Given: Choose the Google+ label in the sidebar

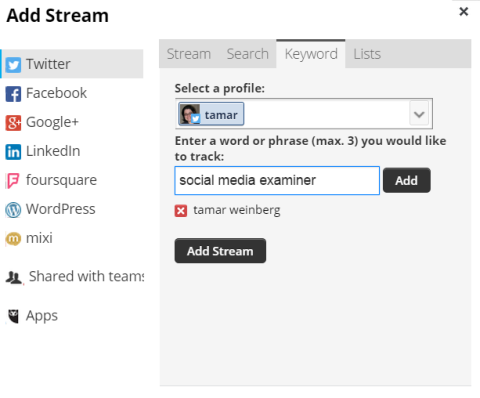Looking at the screenshot, I should (52, 122).
